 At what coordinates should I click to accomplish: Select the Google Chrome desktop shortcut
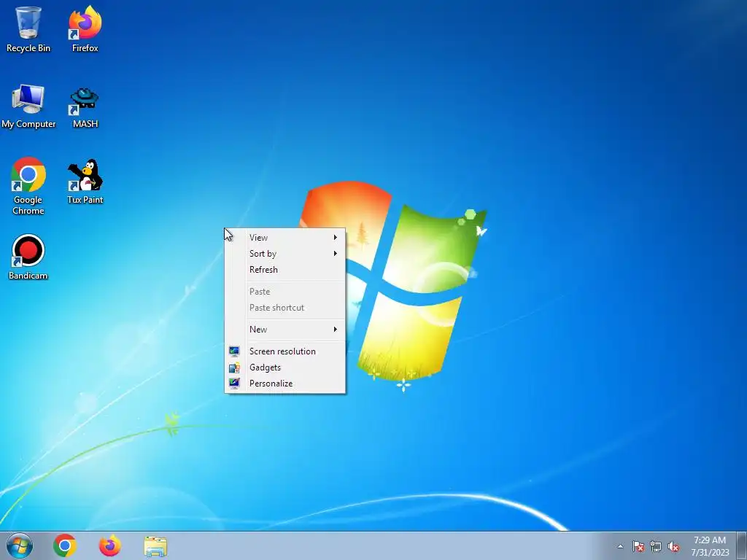28,186
